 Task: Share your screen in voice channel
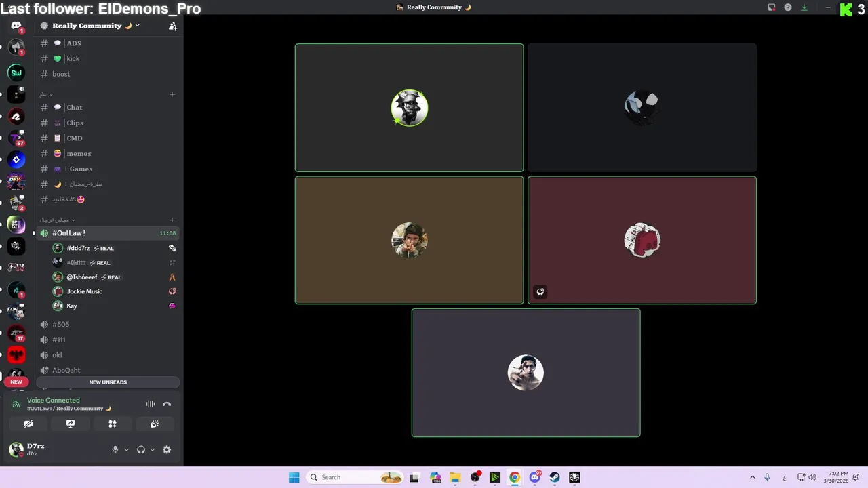(71, 424)
